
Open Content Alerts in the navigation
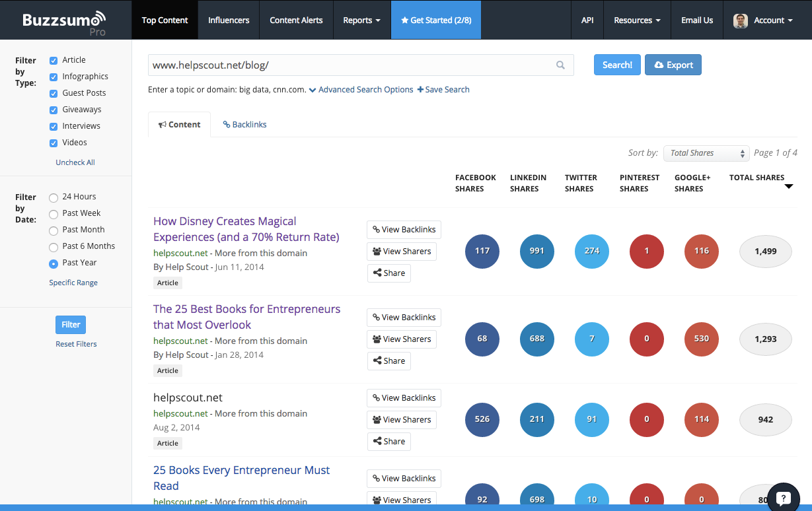(296, 20)
